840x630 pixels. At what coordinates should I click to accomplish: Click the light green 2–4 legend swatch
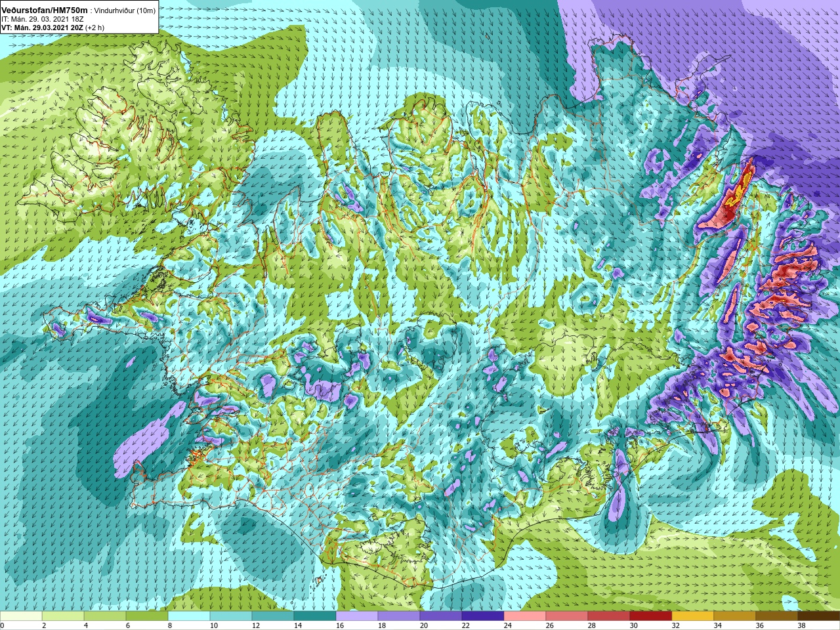pyautogui.click(x=63, y=617)
